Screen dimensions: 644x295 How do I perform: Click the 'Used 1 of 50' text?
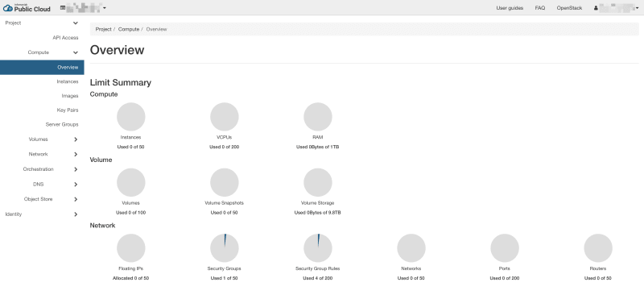coord(225,278)
